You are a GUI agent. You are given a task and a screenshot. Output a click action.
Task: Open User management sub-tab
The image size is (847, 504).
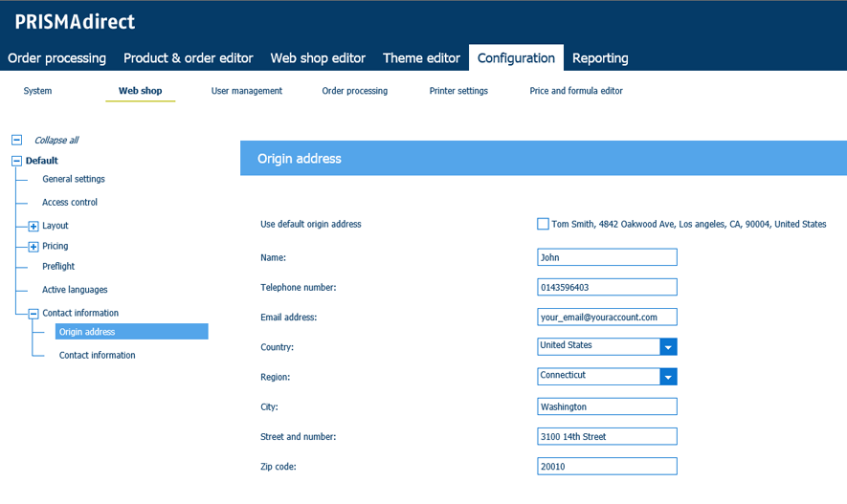click(246, 91)
